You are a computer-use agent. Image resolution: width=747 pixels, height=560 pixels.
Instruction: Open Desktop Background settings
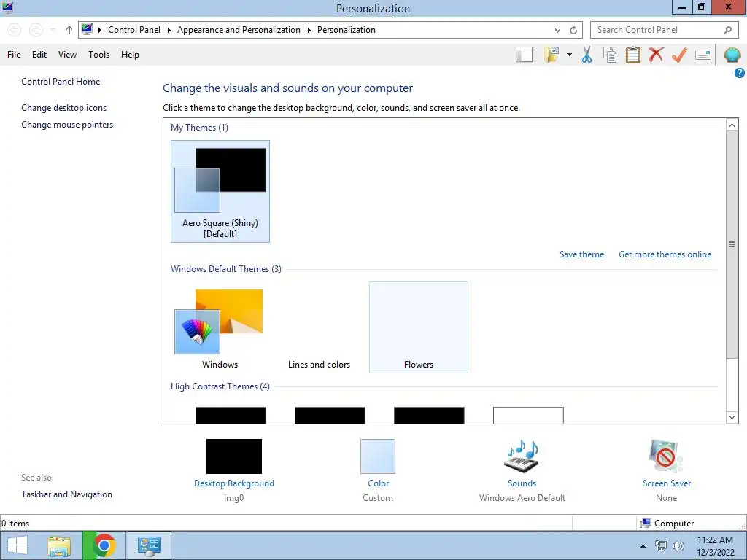[x=234, y=456]
